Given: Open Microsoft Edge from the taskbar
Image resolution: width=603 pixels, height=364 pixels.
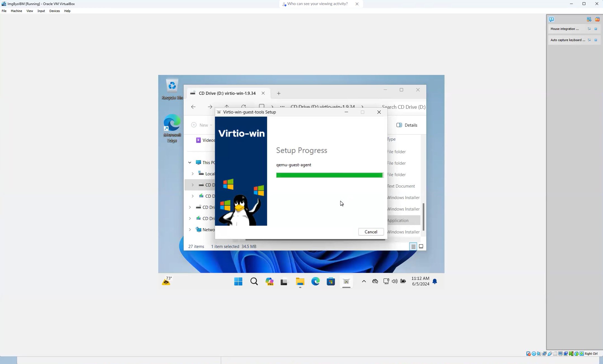Looking at the screenshot, I should [x=315, y=282].
